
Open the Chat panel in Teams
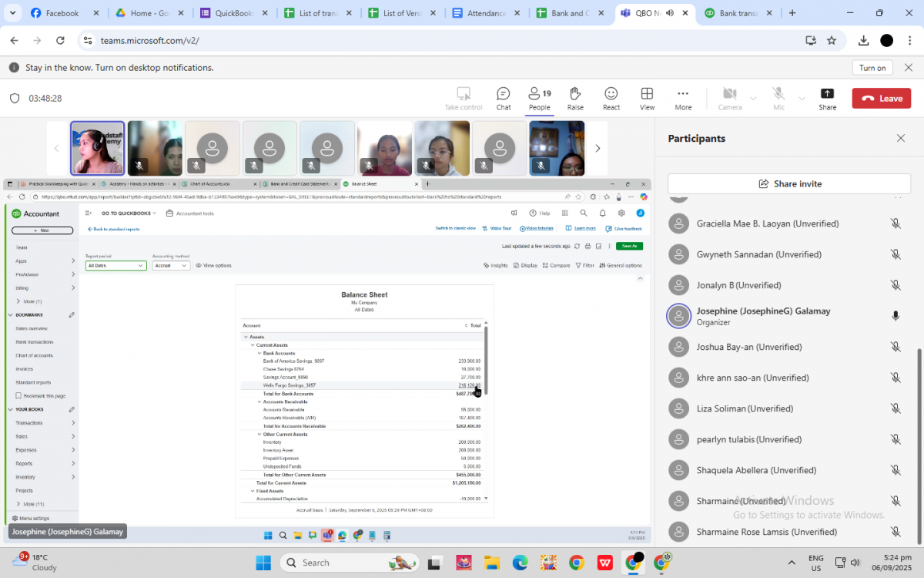click(503, 99)
